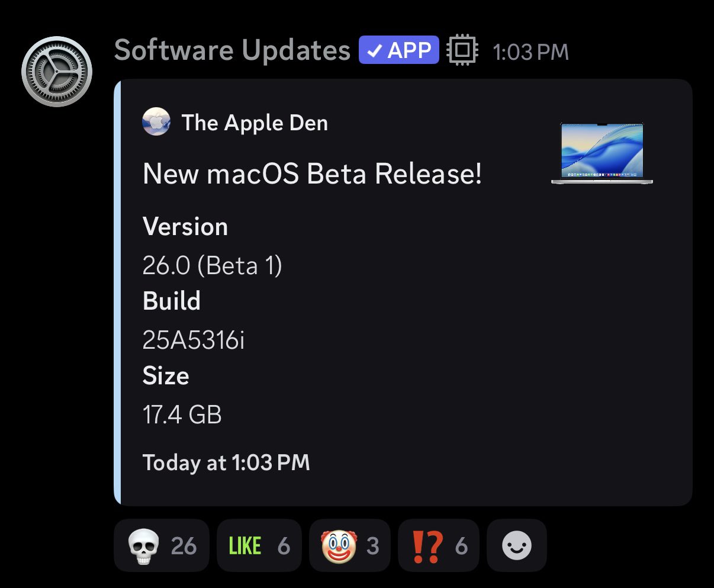Select build number 25A5316i
The width and height of the screenshot is (714, 588).
point(194,340)
